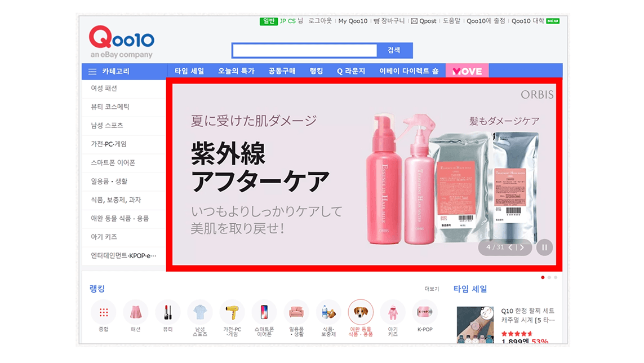Open the 이베이 다이렉트 숍 tab
Screen dimensions: 644x363
click(x=408, y=71)
